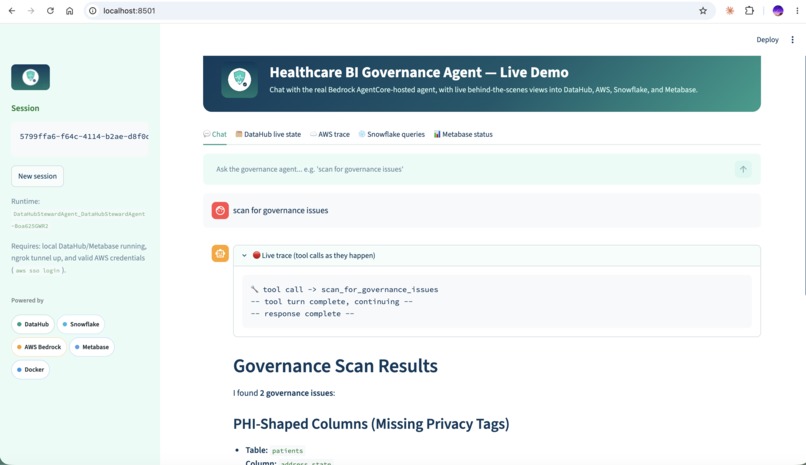Focus the governance agent chat input

470,169
